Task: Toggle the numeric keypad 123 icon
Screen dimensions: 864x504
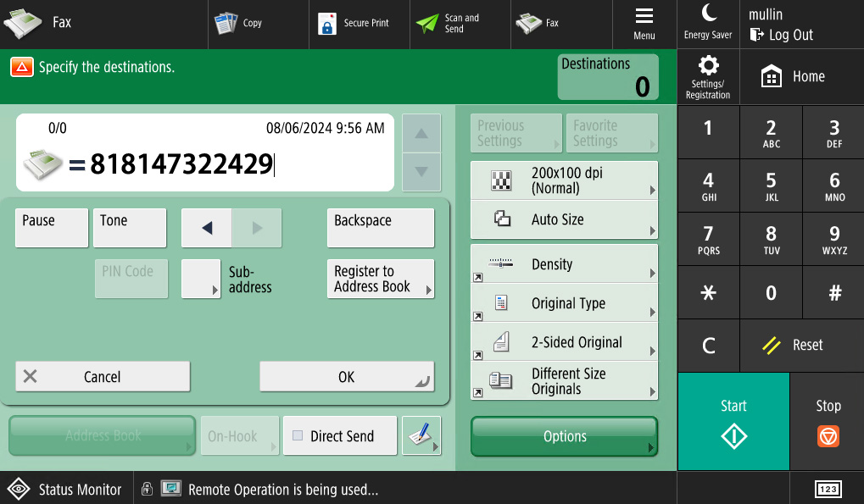Action: (827, 489)
